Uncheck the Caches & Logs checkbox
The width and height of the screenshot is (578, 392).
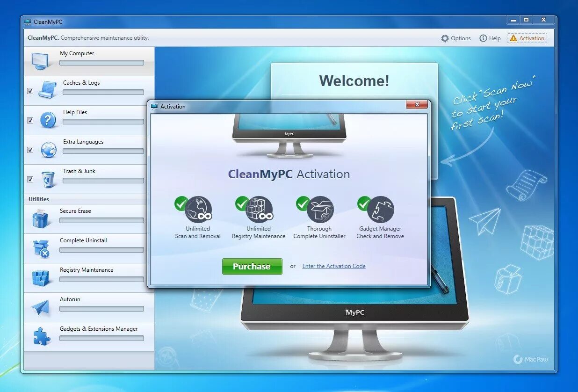(30, 91)
